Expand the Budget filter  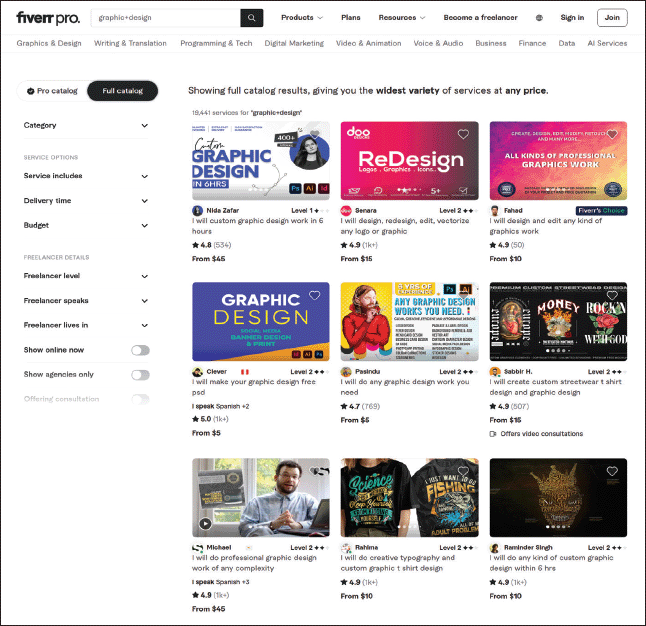(x=86, y=225)
